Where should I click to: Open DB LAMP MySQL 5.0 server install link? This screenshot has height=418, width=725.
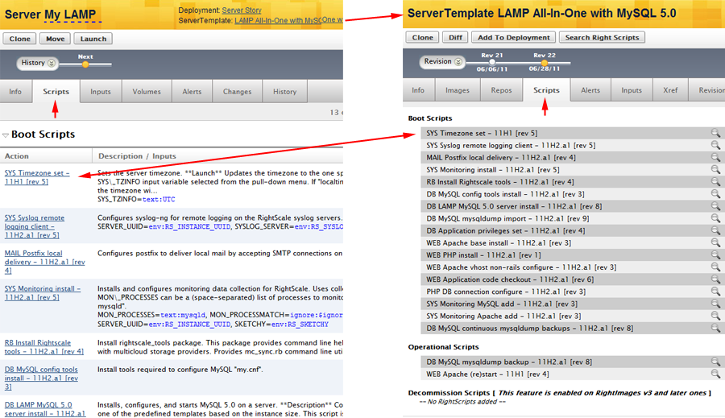pyautogui.click(x=45, y=409)
